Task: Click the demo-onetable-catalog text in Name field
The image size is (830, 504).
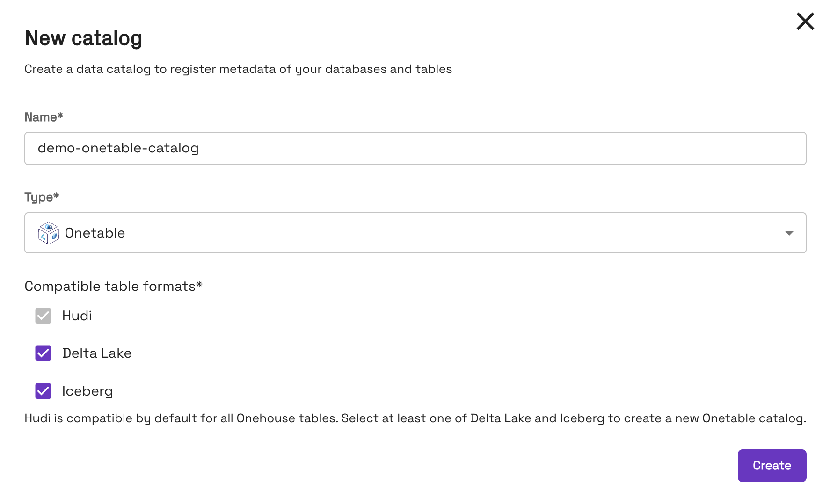Action: point(118,148)
